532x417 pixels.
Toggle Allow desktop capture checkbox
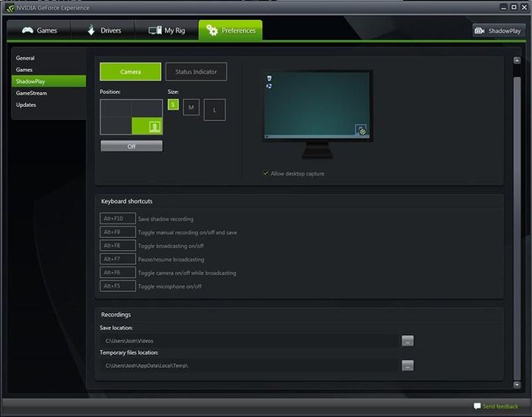pos(265,173)
